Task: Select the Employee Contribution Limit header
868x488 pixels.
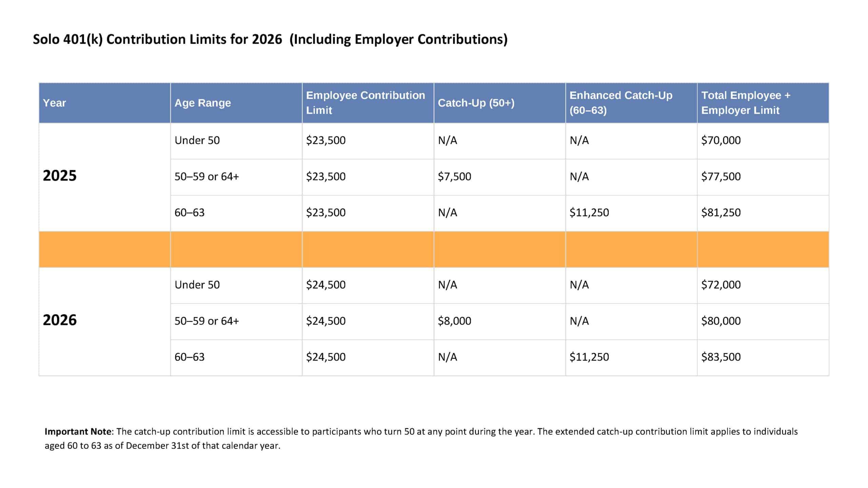Action: point(365,103)
